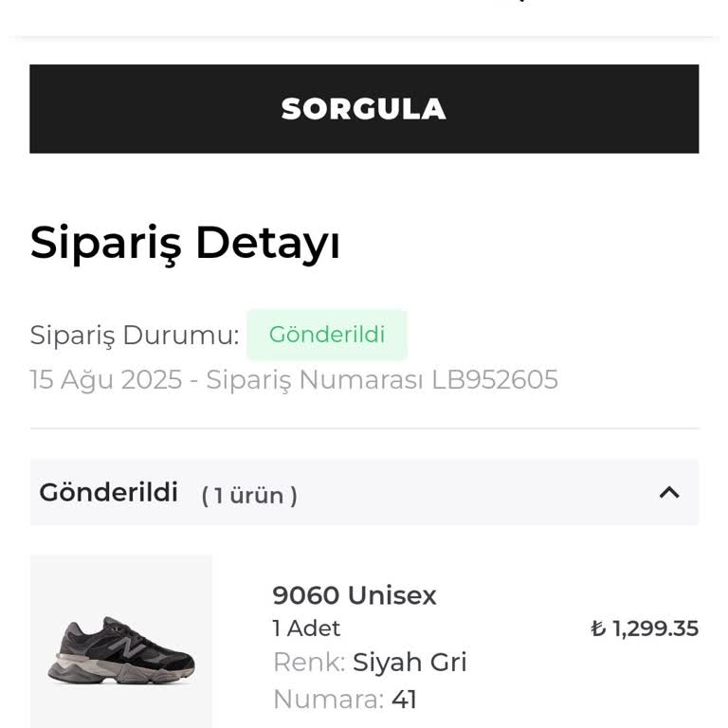Image resolution: width=728 pixels, height=728 pixels.
Task: Click the Renk label
Action: (x=308, y=662)
